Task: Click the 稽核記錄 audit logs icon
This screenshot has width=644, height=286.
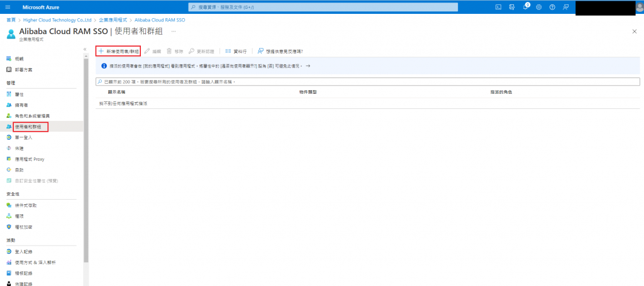Action: click(x=9, y=273)
